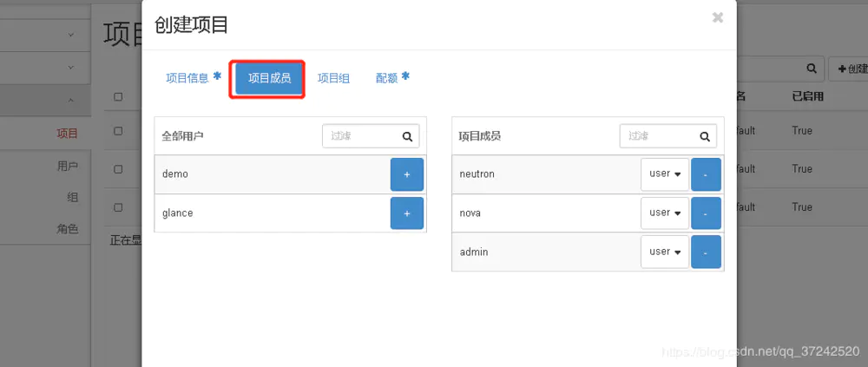Select the 项目成员 tab
Viewport: 868px width, 367px height.
click(269, 78)
